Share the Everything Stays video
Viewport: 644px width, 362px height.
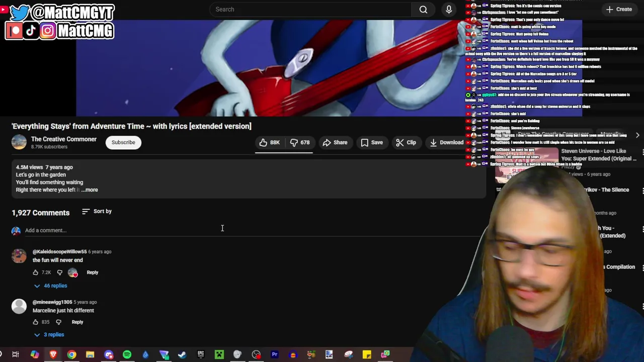335,142
